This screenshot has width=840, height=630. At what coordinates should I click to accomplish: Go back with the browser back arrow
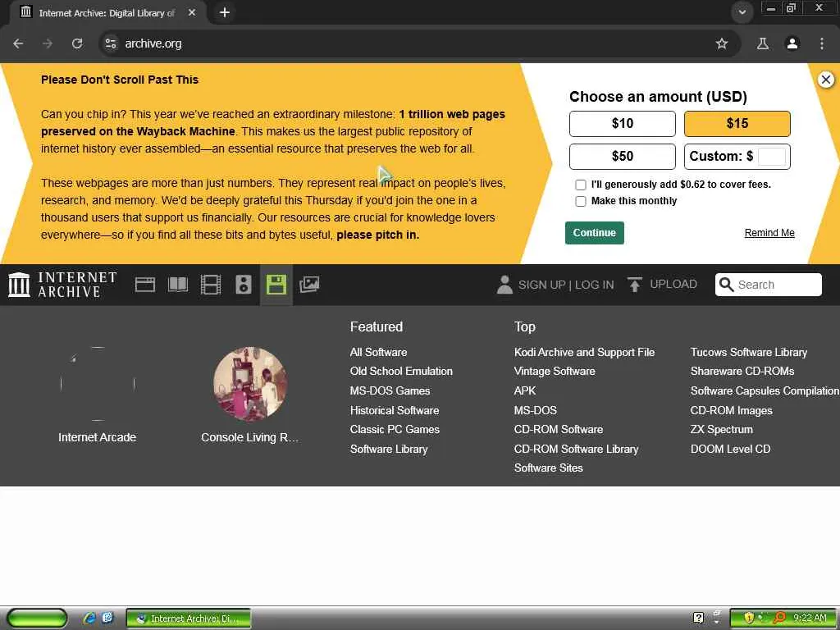click(x=18, y=43)
